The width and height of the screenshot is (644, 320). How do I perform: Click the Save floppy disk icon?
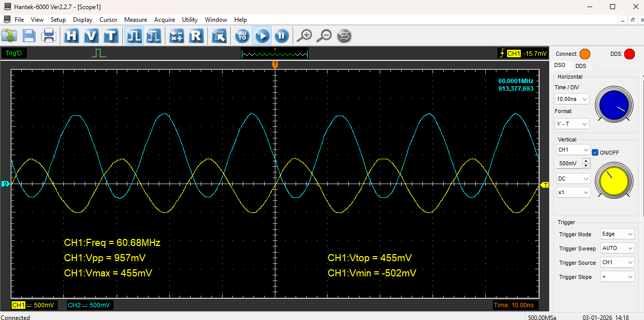pyautogui.click(x=29, y=36)
